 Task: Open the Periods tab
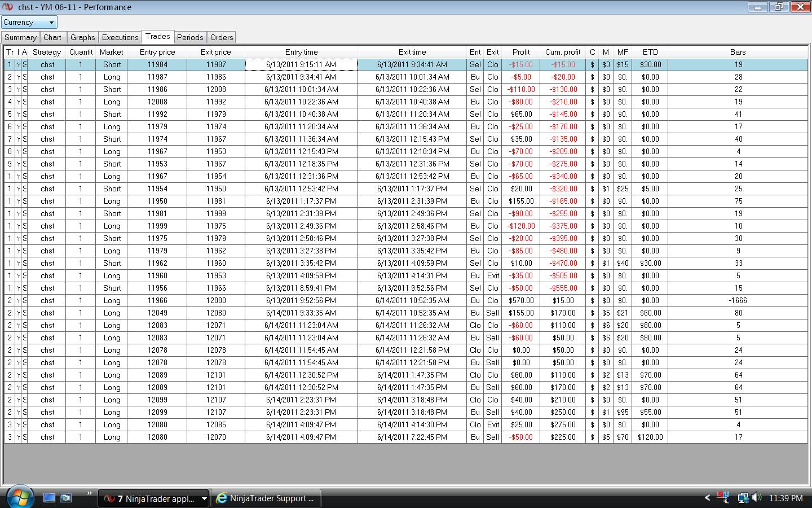pyautogui.click(x=190, y=37)
